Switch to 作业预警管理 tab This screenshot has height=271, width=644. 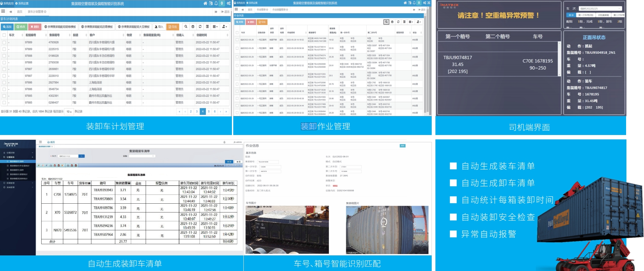280,10
